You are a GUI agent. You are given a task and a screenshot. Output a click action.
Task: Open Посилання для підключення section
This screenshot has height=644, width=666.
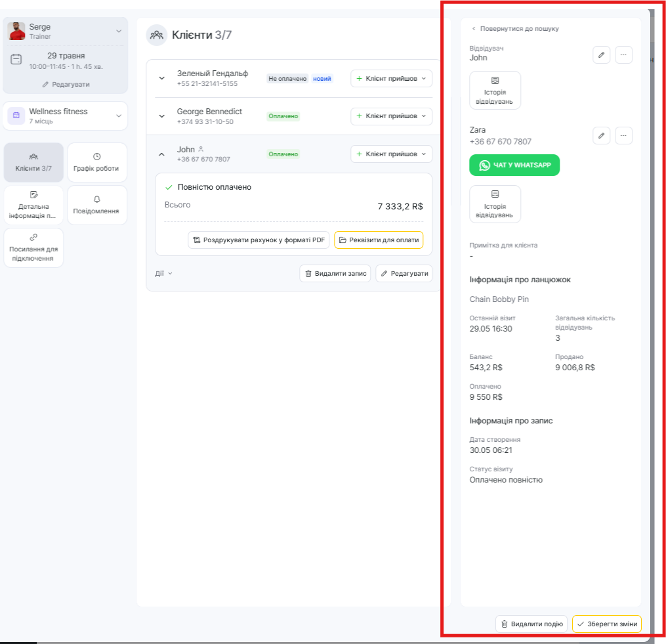[x=33, y=247]
